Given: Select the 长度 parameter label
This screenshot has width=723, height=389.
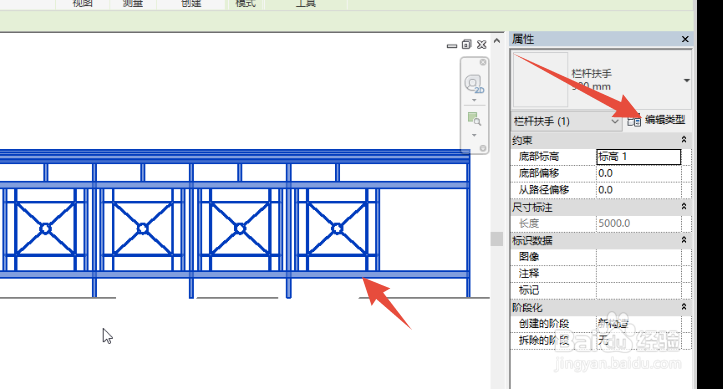Looking at the screenshot, I should [x=528, y=224].
